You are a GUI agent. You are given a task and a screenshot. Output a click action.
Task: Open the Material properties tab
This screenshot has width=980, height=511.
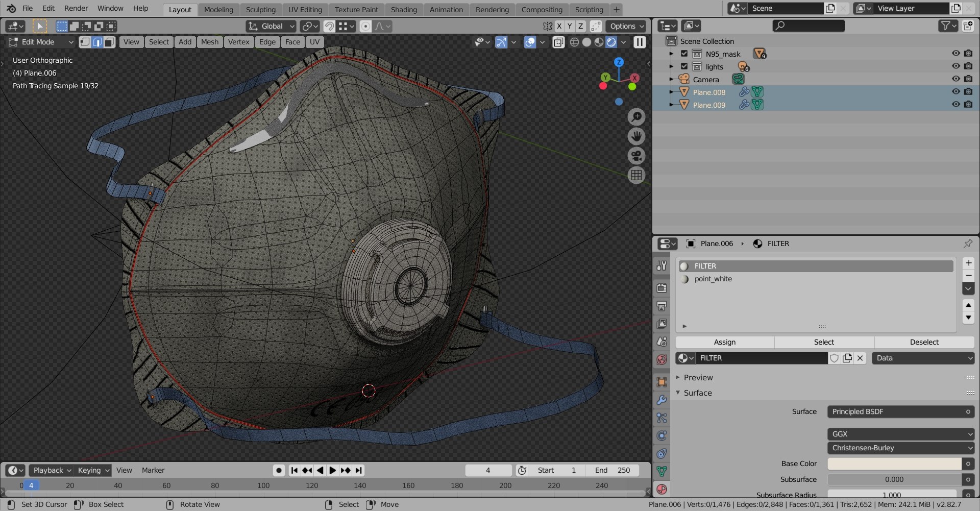point(662,489)
